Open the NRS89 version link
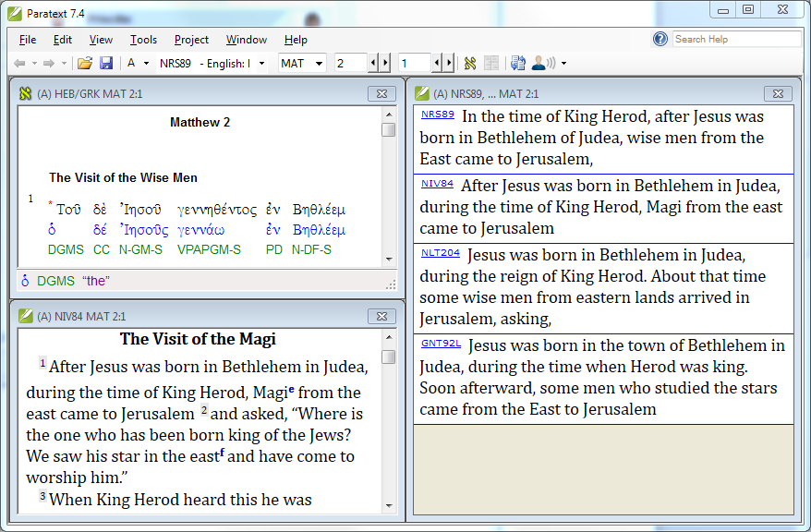This screenshot has width=811, height=532. click(x=438, y=115)
